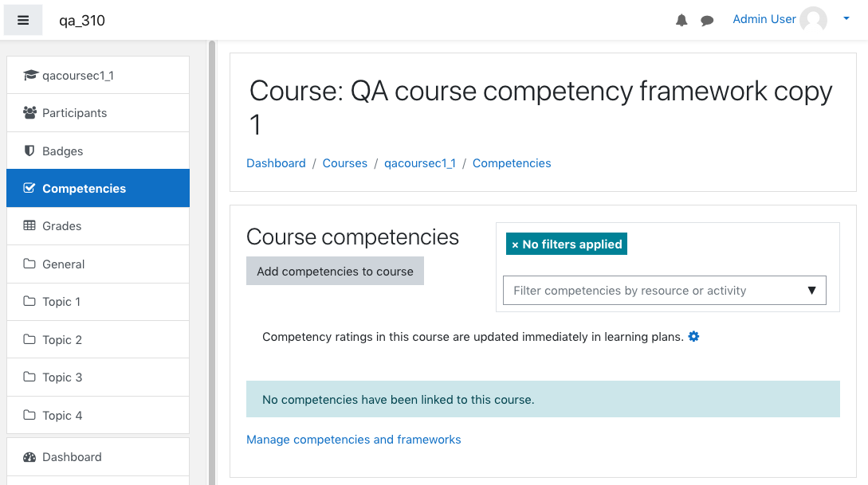Click the sidebar vertical scrollbar
Image resolution: width=868 pixels, height=485 pixels.
point(211,263)
